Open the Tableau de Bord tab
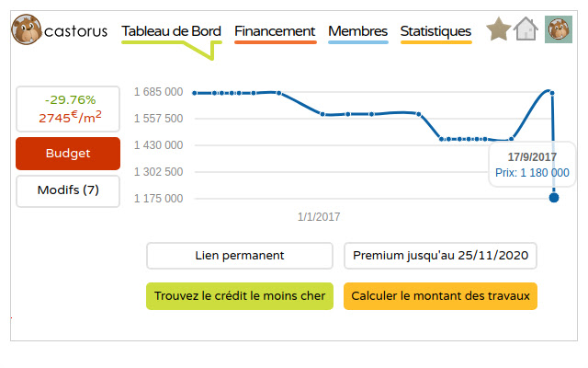 coord(171,31)
